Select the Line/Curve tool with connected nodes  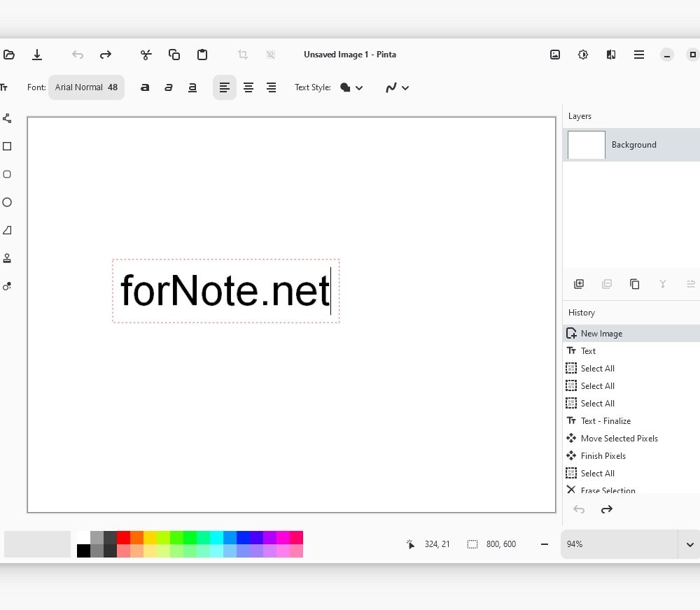[7, 118]
